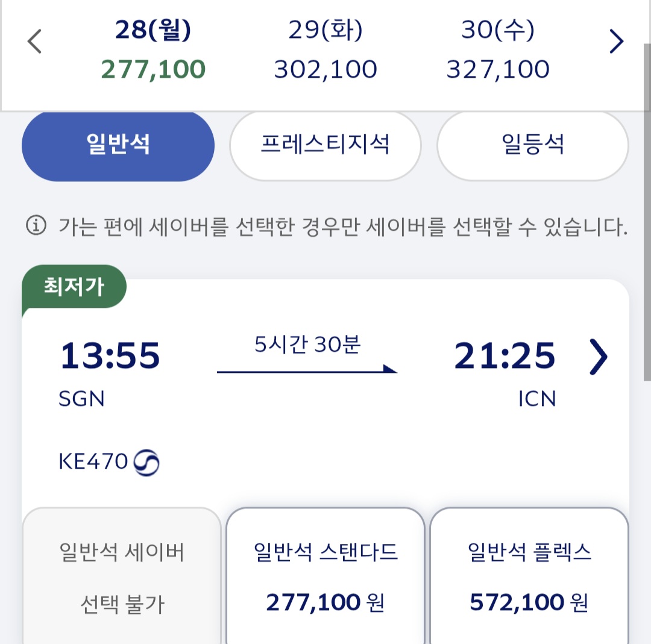This screenshot has height=644, width=651.
Task: Switch to 일등석 cabin class
Action: point(532,146)
